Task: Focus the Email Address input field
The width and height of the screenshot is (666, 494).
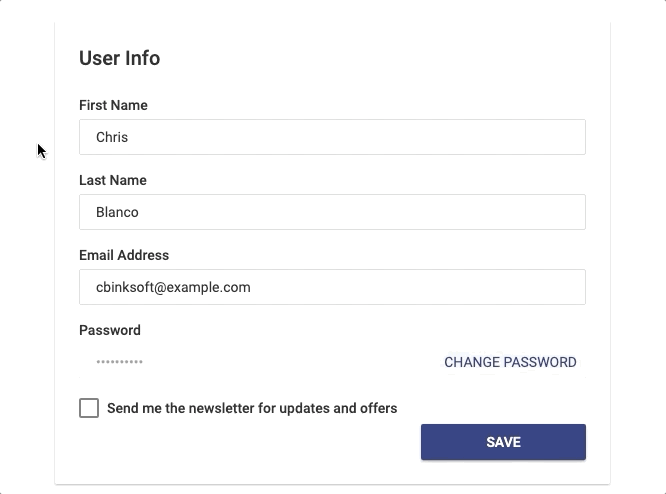Action: (x=332, y=287)
